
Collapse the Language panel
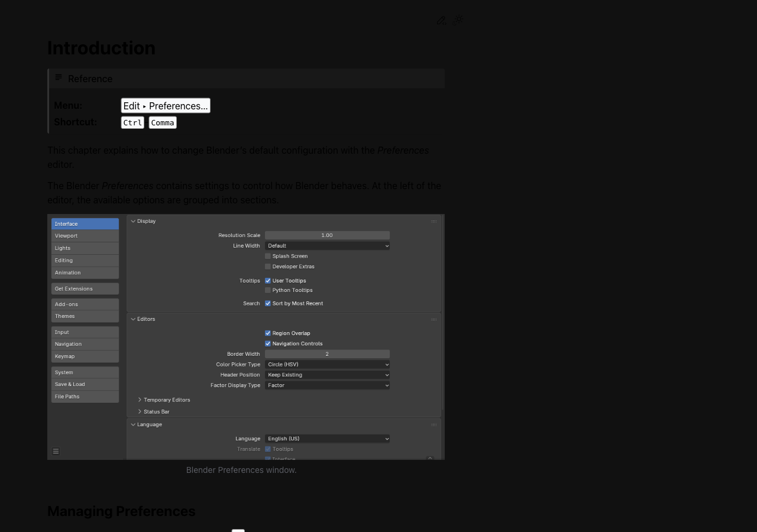(133, 424)
